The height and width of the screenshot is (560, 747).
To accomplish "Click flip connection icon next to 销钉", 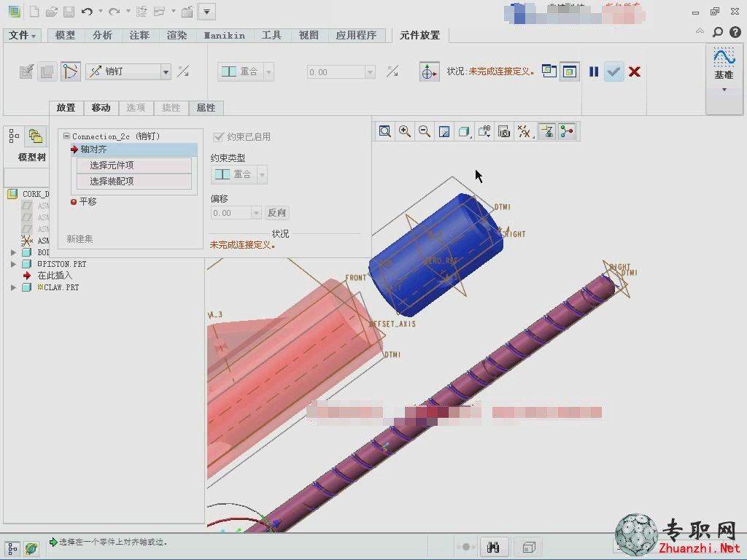I will click(x=183, y=71).
